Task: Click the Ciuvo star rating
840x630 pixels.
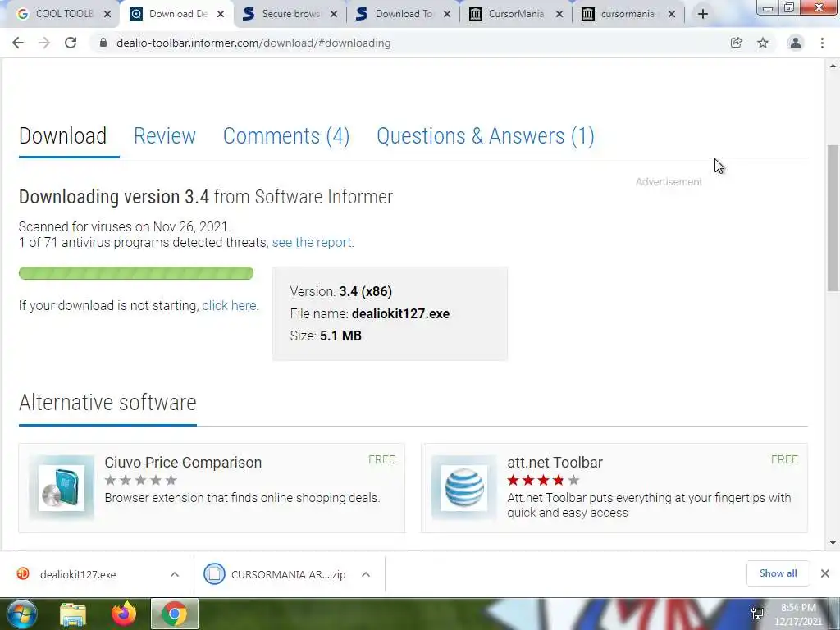Action: (x=140, y=480)
